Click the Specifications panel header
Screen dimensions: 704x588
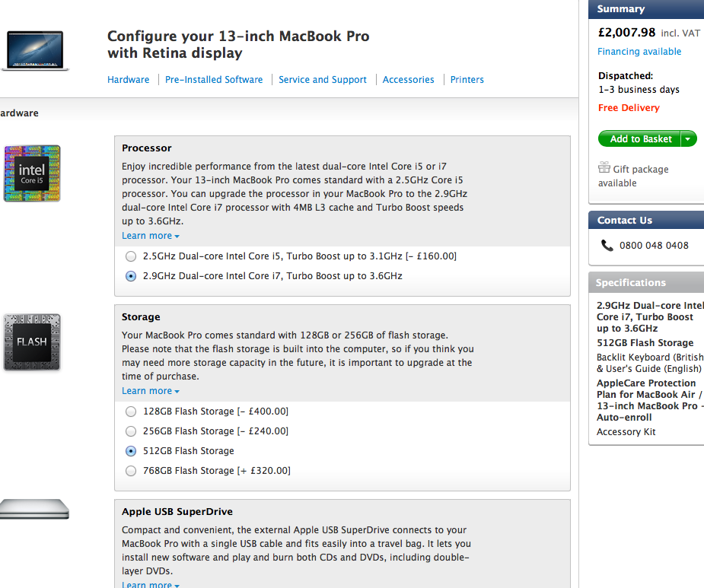coord(646,282)
